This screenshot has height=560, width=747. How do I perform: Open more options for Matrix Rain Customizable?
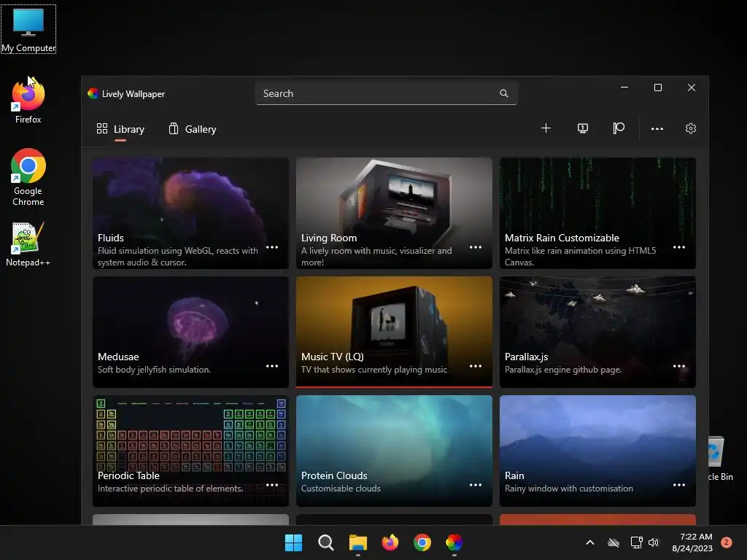pyautogui.click(x=679, y=247)
